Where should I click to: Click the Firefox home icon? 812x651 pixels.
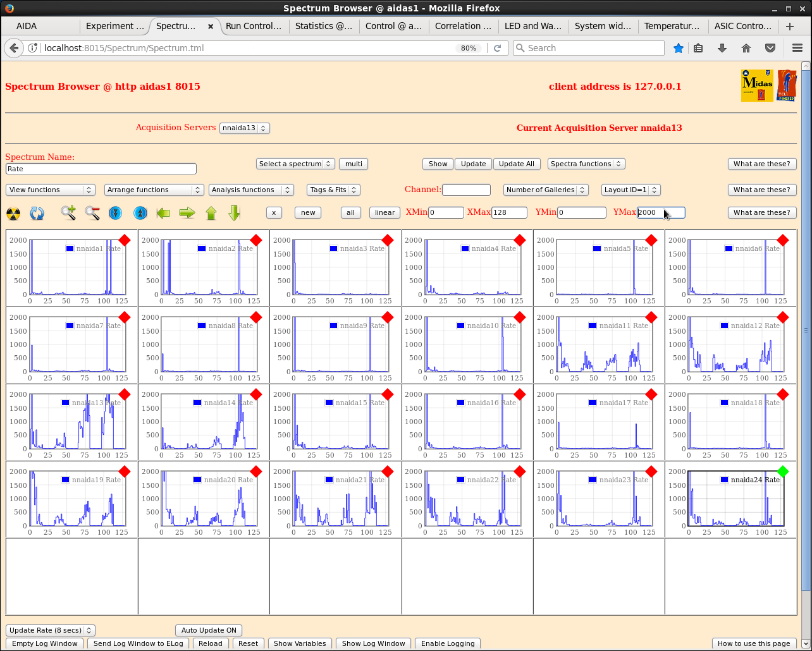click(746, 48)
